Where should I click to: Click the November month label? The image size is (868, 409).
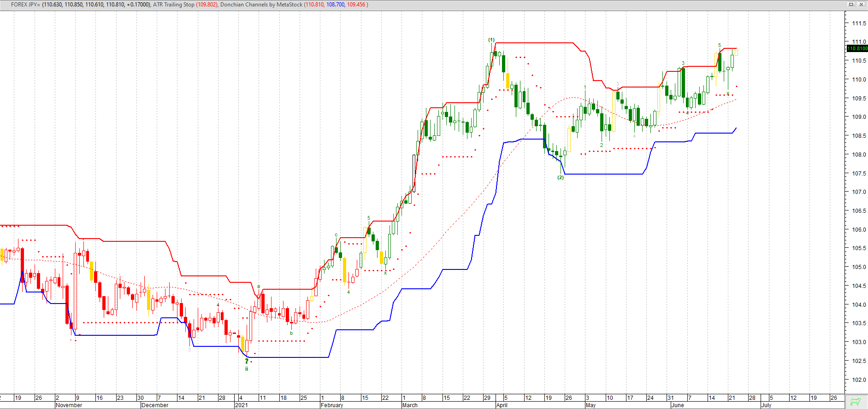pos(69,405)
